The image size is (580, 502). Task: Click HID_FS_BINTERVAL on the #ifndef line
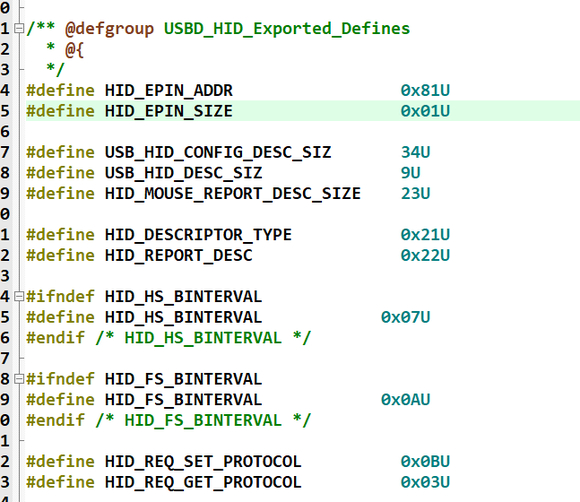183,379
